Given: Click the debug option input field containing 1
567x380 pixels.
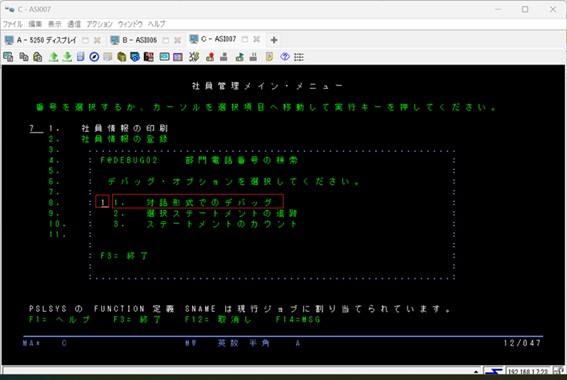Looking at the screenshot, I should [102, 202].
